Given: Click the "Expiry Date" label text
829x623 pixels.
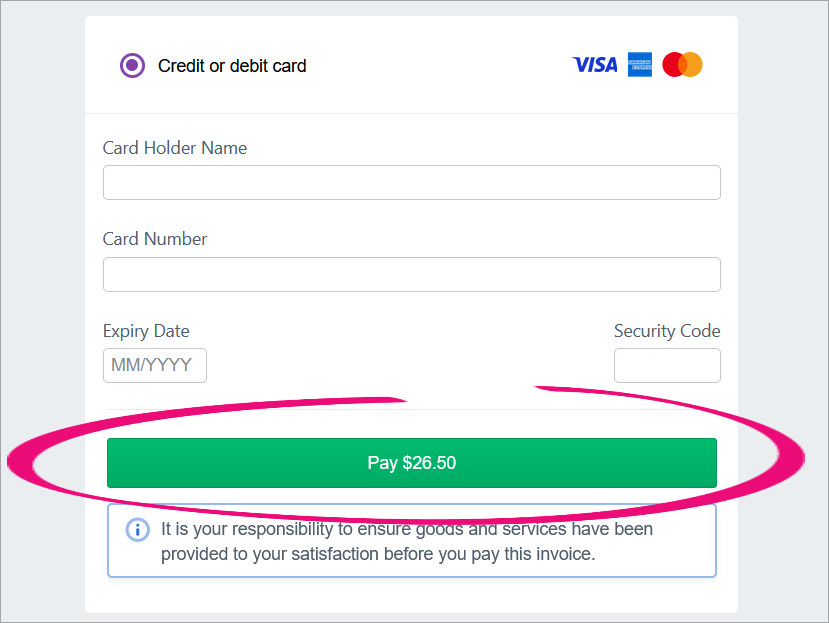Looking at the screenshot, I should click(146, 331).
